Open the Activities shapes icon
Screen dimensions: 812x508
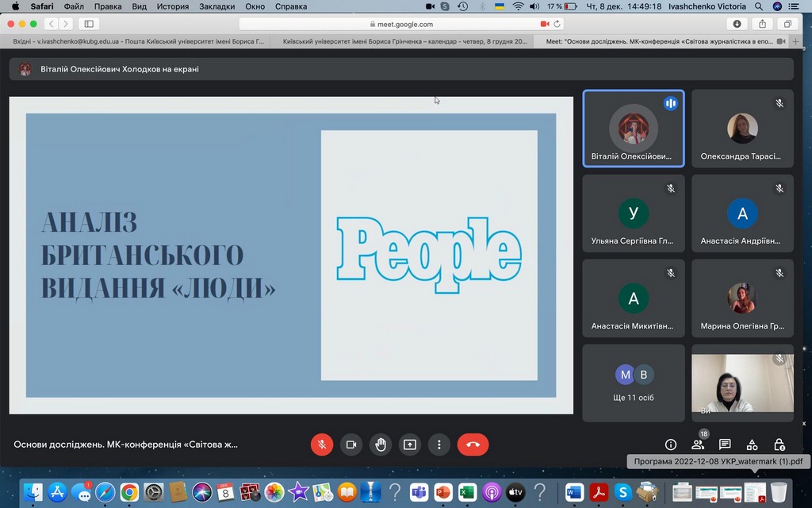pyautogui.click(x=753, y=444)
